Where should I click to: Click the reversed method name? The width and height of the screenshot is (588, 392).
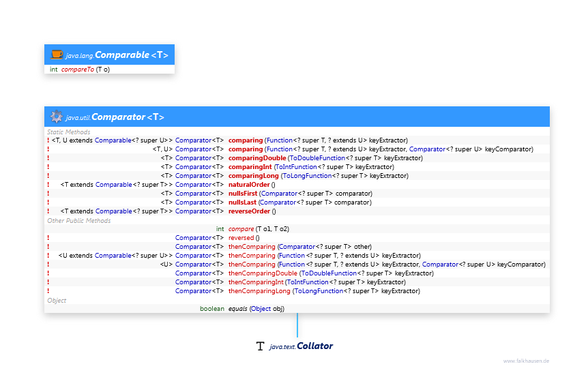click(x=241, y=238)
